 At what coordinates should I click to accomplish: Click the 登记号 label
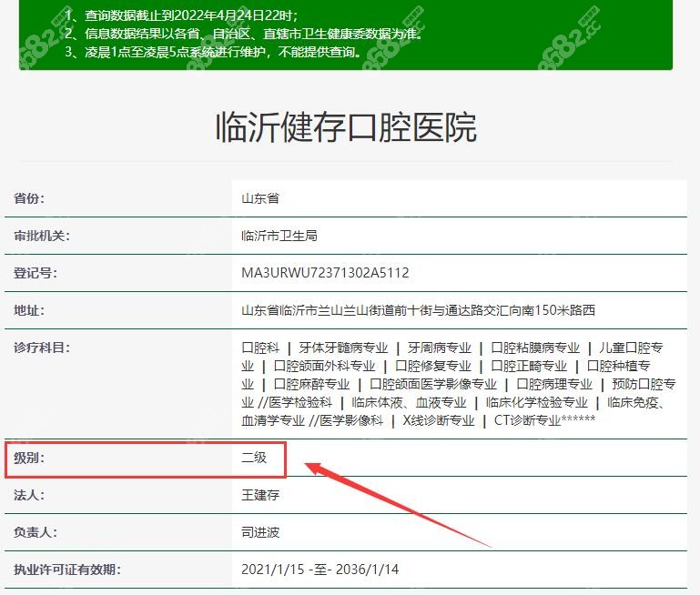(36, 273)
